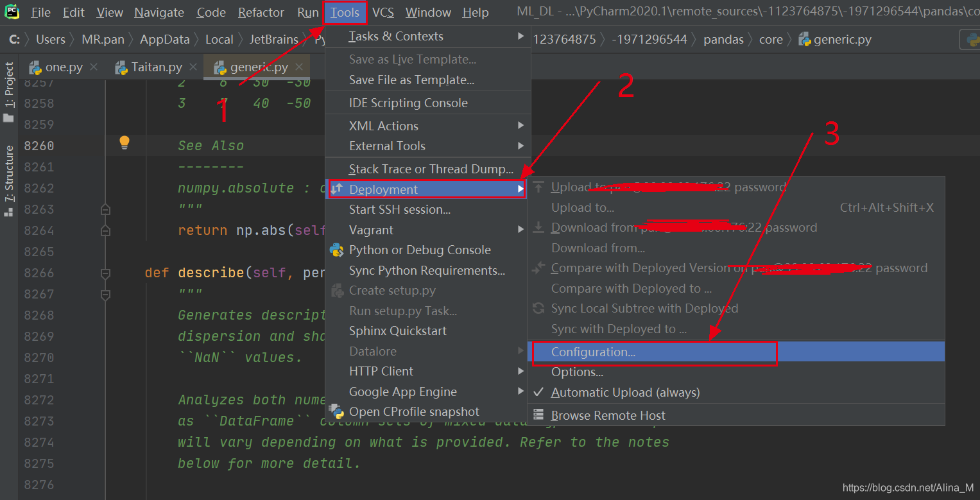Open the Help menu
Screen dimensions: 980x500
click(x=476, y=12)
